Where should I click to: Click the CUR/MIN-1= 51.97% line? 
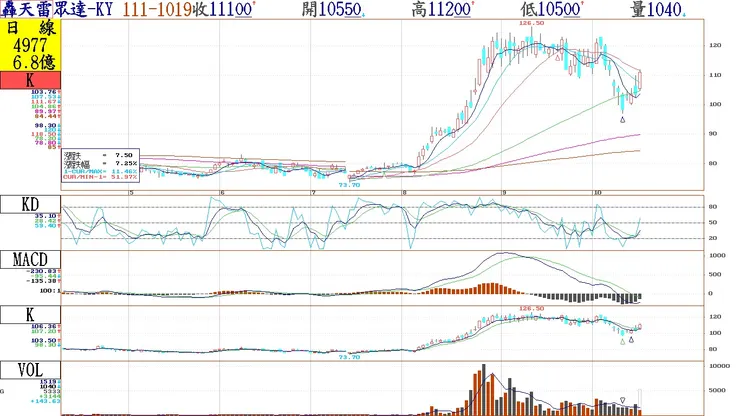point(100,177)
